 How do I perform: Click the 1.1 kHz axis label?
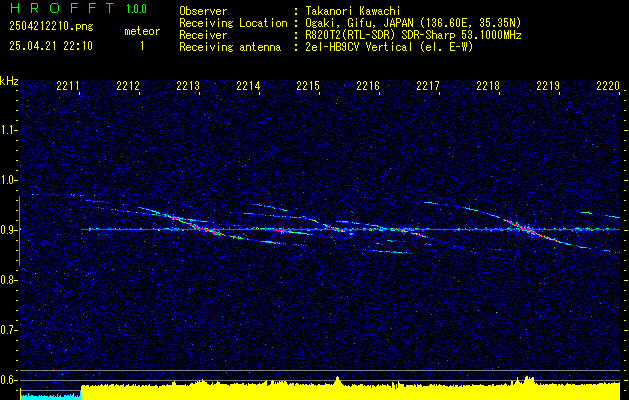click(x=8, y=130)
